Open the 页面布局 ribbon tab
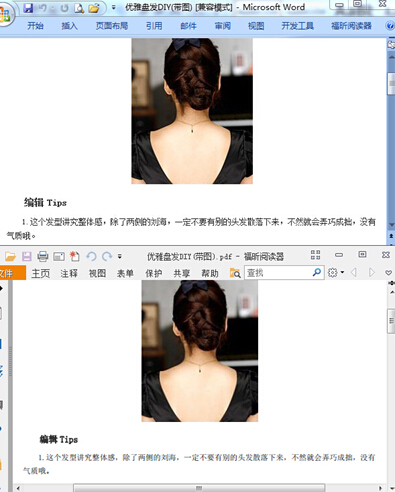Viewport: 395px width, 492px height. 112,26
